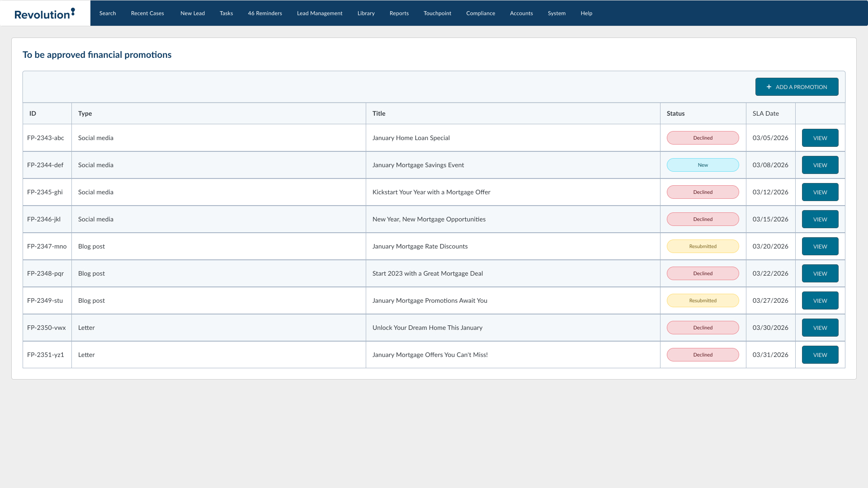Viewport: 868px width, 488px height.
Task: Go to 46 Reminders
Action: point(265,13)
